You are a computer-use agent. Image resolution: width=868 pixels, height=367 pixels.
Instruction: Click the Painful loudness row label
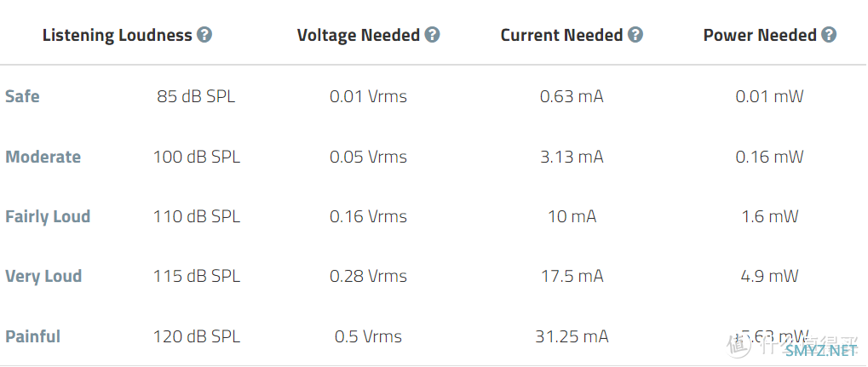32,336
